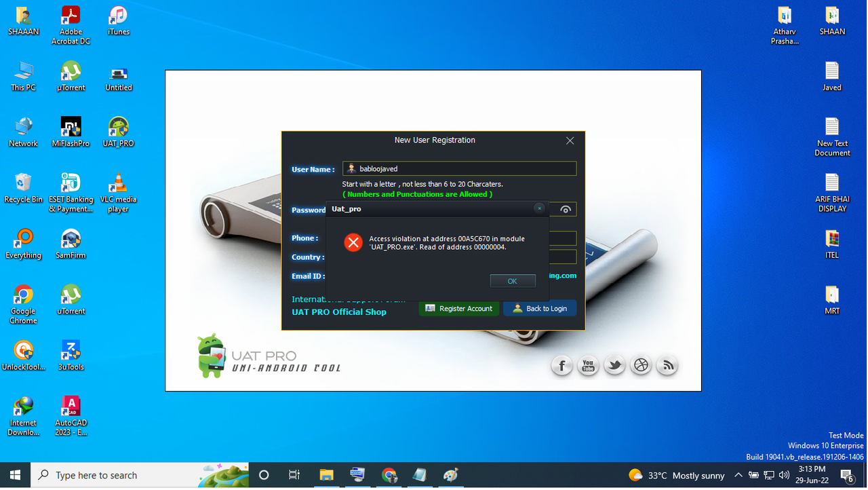This screenshot has width=868, height=490.
Task: Select the Javed text file
Action: 832,76
